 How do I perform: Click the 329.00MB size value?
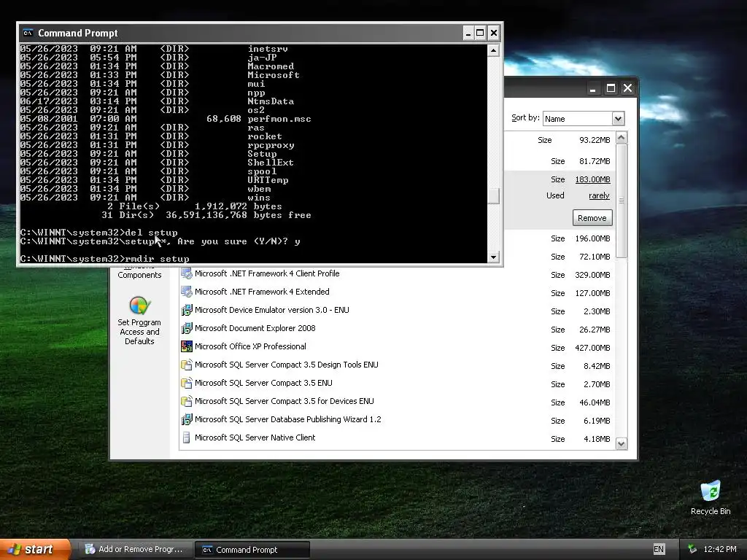point(592,275)
